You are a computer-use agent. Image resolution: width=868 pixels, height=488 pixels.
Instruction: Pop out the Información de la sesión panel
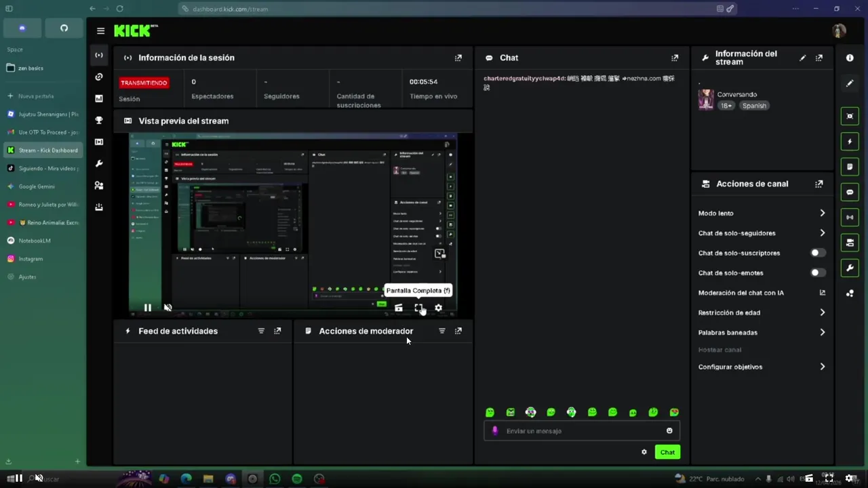[x=458, y=58]
